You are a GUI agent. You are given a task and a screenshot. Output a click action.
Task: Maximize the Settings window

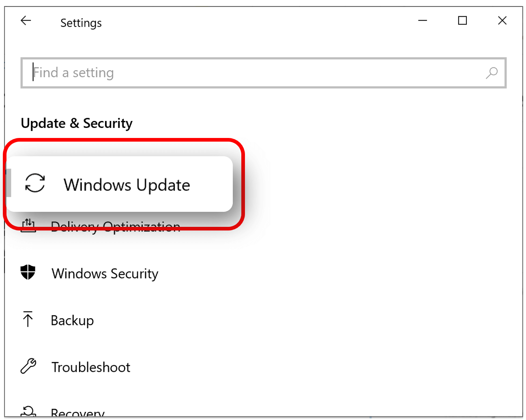click(x=462, y=20)
